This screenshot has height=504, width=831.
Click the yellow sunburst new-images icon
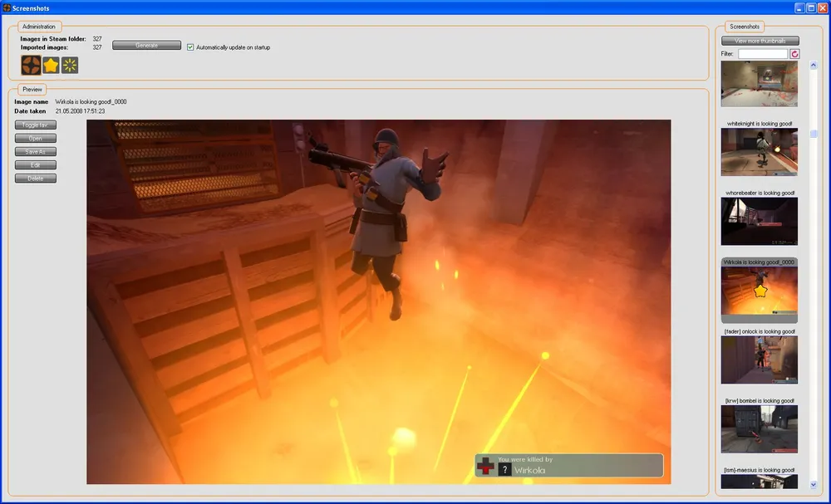[70, 66]
